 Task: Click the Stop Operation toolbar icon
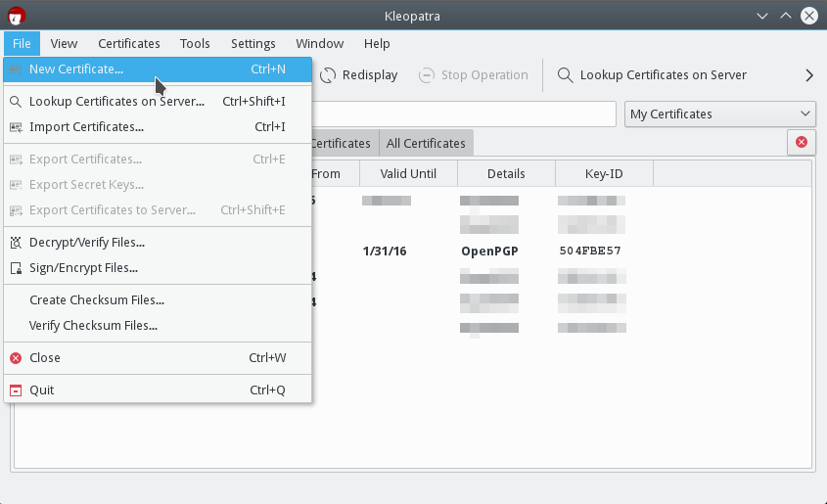tap(427, 75)
